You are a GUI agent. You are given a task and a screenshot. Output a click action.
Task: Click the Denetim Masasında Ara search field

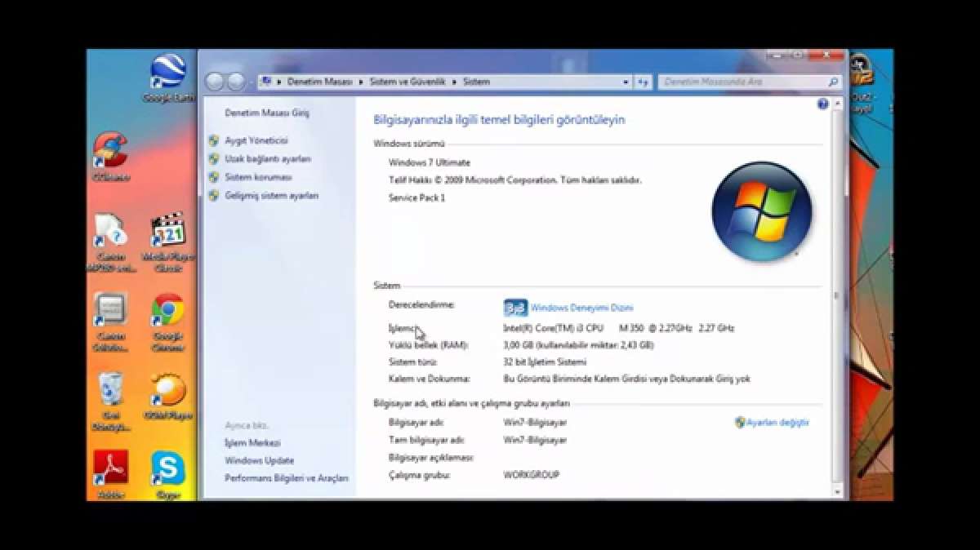pyautogui.click(x=749, y=82)
